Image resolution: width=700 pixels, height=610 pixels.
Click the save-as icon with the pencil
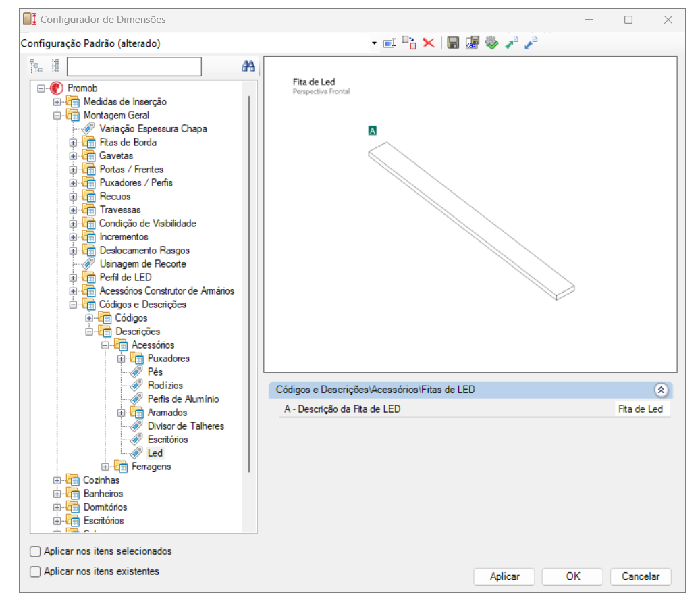click(x=473, y=43)
